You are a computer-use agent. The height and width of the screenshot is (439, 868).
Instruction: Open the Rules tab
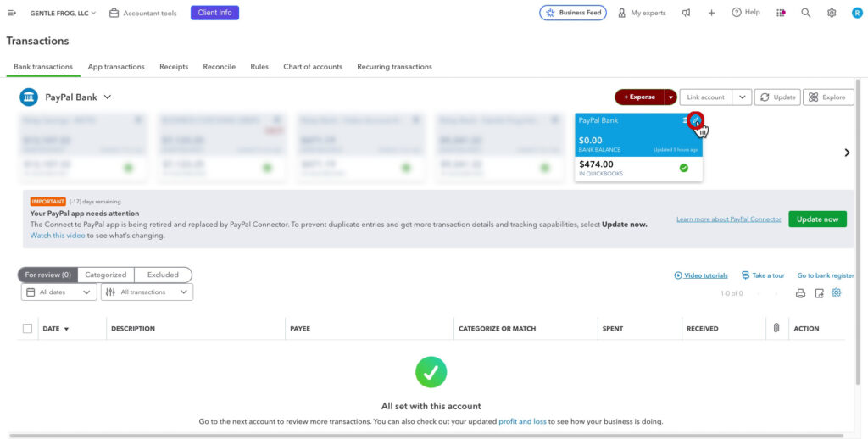pyautogui.click(x=259, y=66)
